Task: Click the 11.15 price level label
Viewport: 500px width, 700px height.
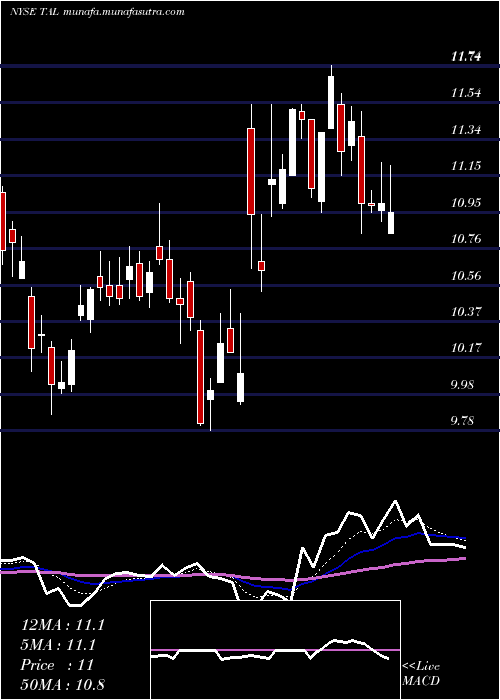Action: coord(466,166)
